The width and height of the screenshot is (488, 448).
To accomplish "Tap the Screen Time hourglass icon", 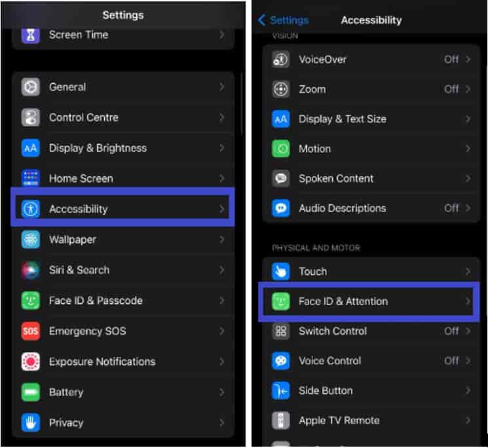I will [x=31, y=35].
